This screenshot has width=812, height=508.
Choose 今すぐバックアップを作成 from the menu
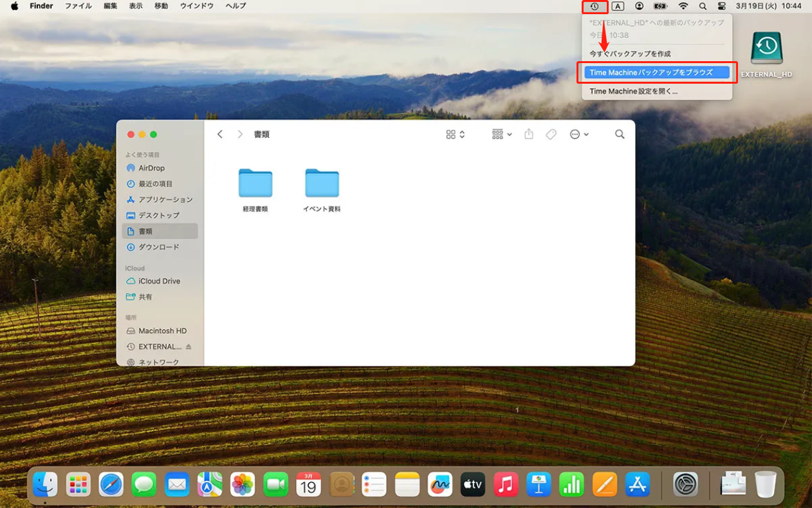pyautogui.click(x=630, y=54)
